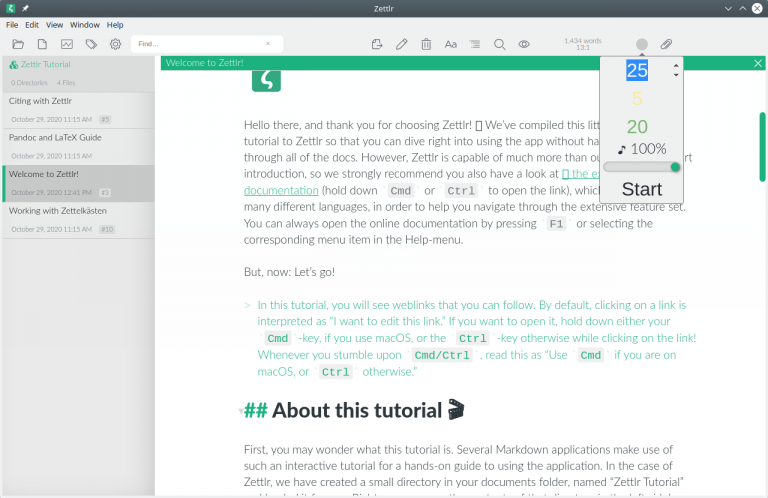Click the short break value 5
The width and height of the screenshot is (768, 498).
pyautogui.click(x=637, y=99)
